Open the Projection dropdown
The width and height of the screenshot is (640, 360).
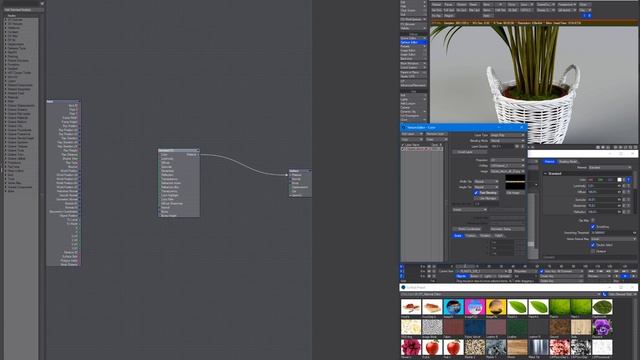(507, 160)
